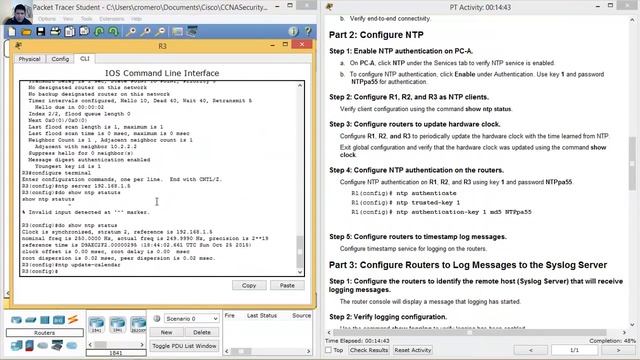Select the Hubs device category icon
The image size is (640, 360).
(x=45, y=320)
